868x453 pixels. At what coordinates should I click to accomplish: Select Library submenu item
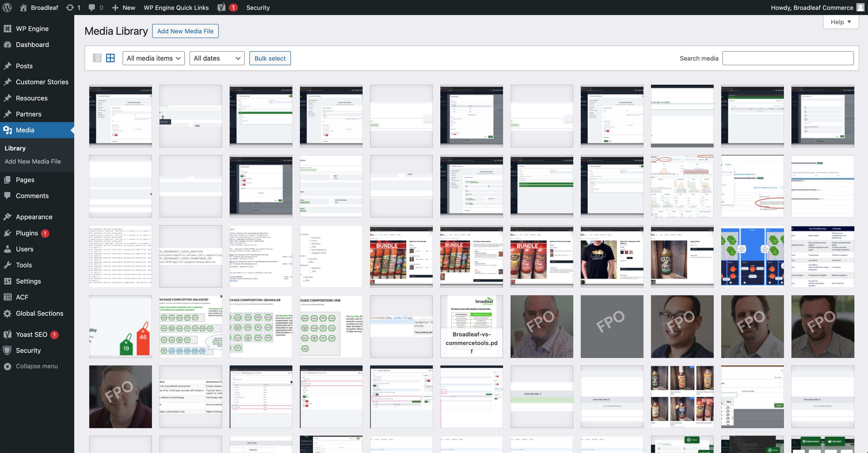(x=15, y=148)
